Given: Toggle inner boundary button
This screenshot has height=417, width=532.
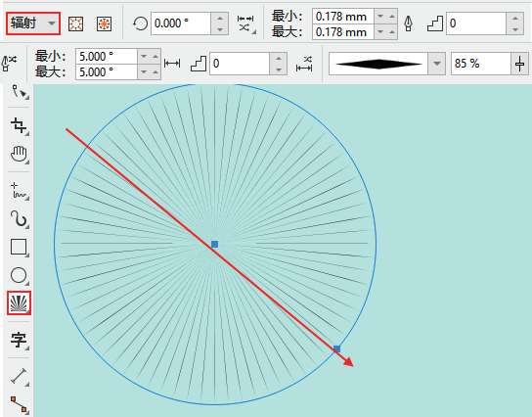Looking at the screenshot, I should 75,23.
